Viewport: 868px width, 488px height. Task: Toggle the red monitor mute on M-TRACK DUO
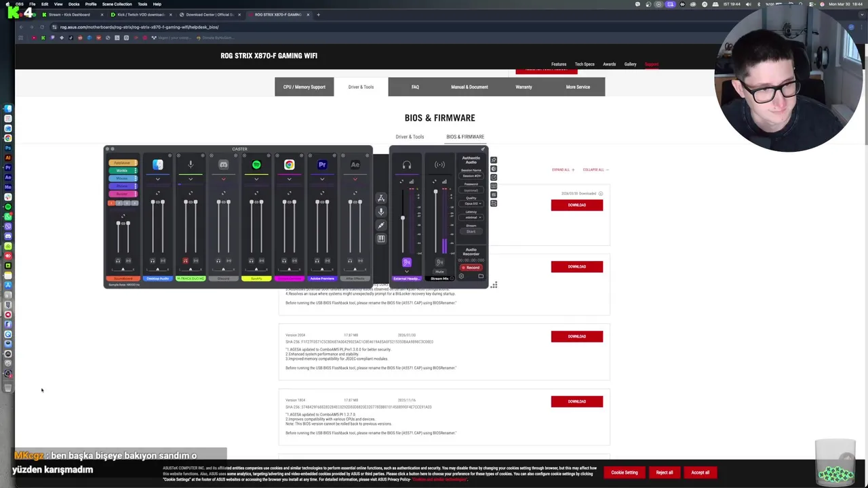click(x=185, y=260)
